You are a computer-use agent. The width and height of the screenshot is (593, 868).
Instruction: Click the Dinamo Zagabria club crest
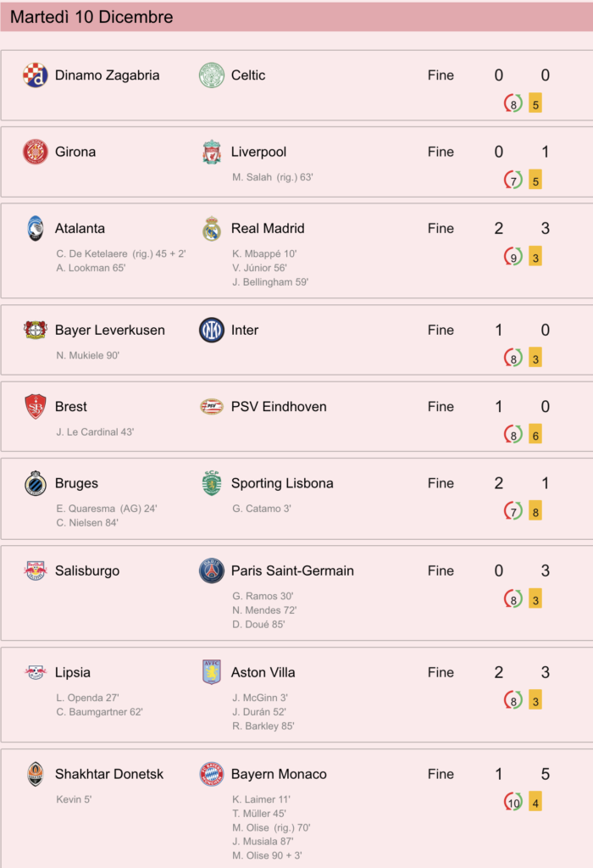pos(35,75)
